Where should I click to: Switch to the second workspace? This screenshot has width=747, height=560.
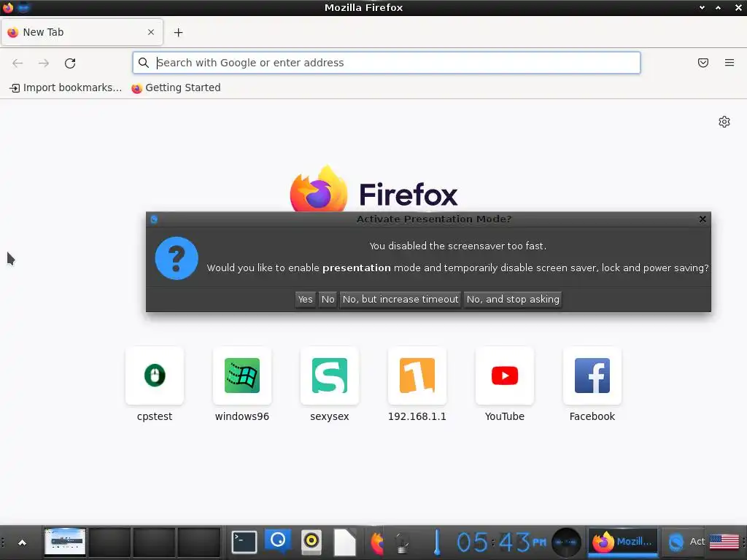click(109, 542)
